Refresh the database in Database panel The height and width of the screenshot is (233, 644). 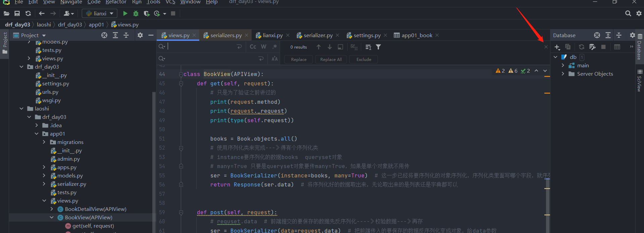[582, 47]
